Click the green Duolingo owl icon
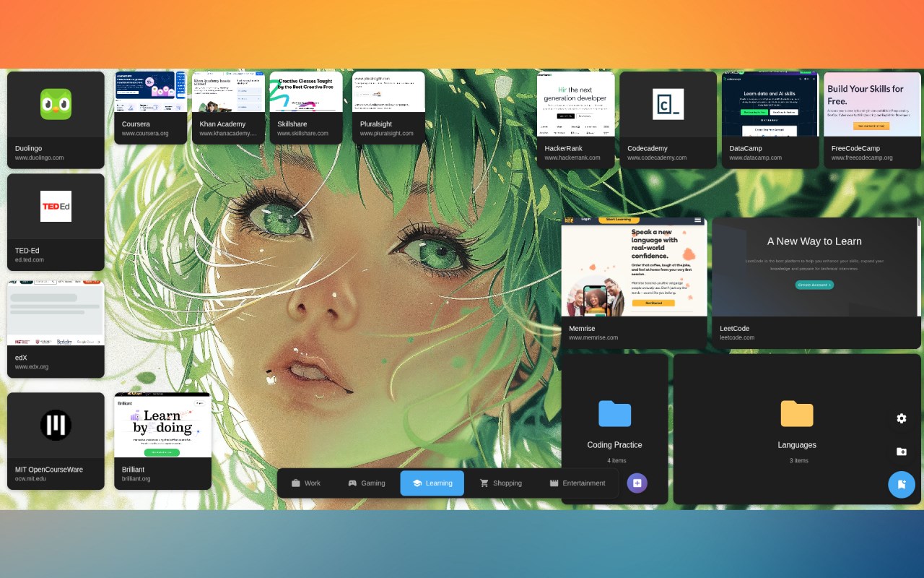Screen dimensions: 924x578 tap(56, 104)
